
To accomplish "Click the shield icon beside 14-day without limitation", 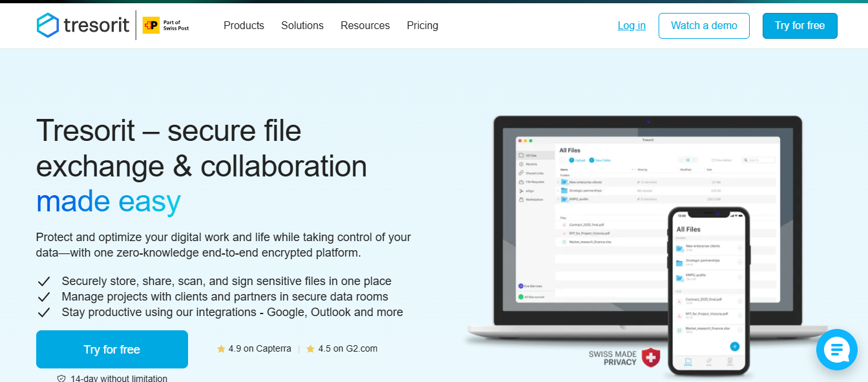I will (61, 379).
